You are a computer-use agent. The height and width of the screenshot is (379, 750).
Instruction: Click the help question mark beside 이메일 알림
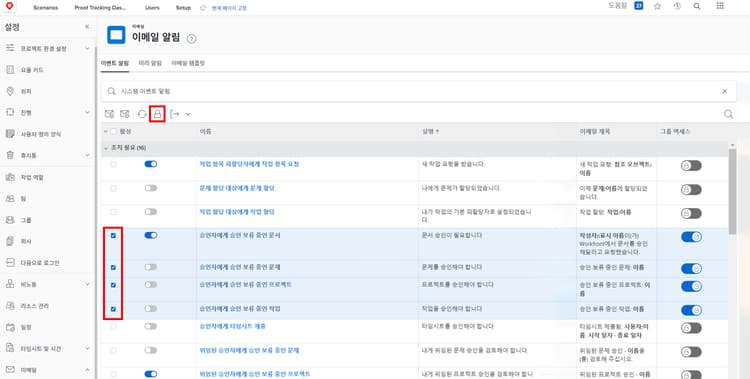point(191,39)
